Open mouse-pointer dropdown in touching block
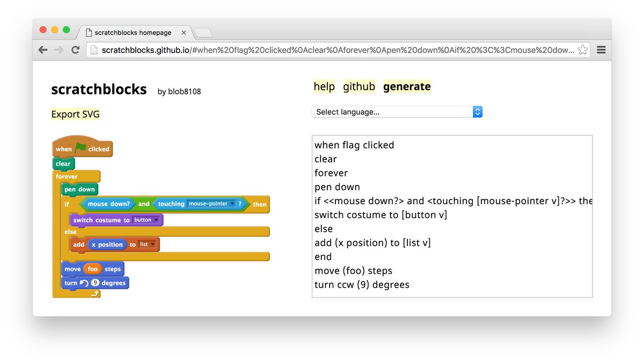Viewport: 644px width, 363px height. coord(211,204)
